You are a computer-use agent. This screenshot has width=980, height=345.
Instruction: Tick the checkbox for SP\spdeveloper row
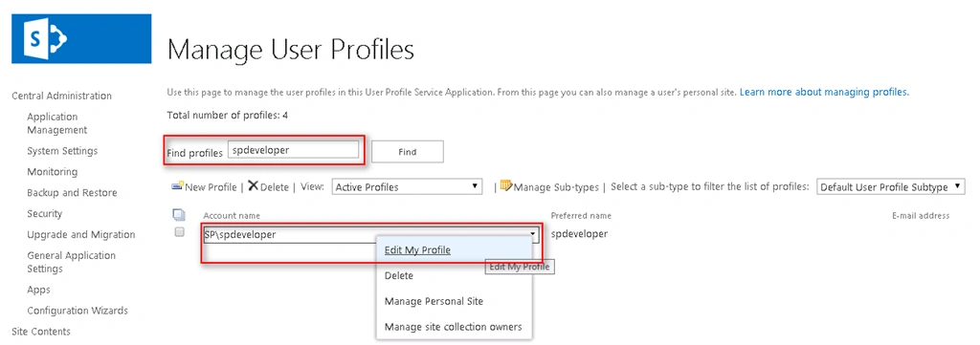(x=179, y=232)
